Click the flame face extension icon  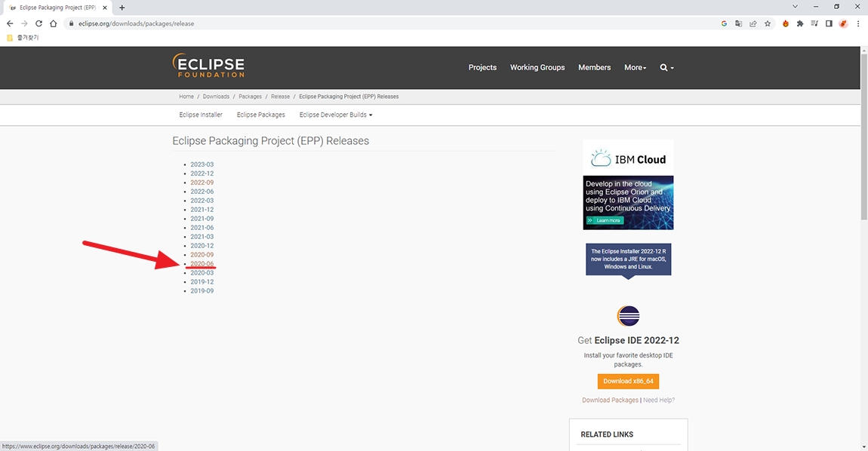tap(786, 24)
